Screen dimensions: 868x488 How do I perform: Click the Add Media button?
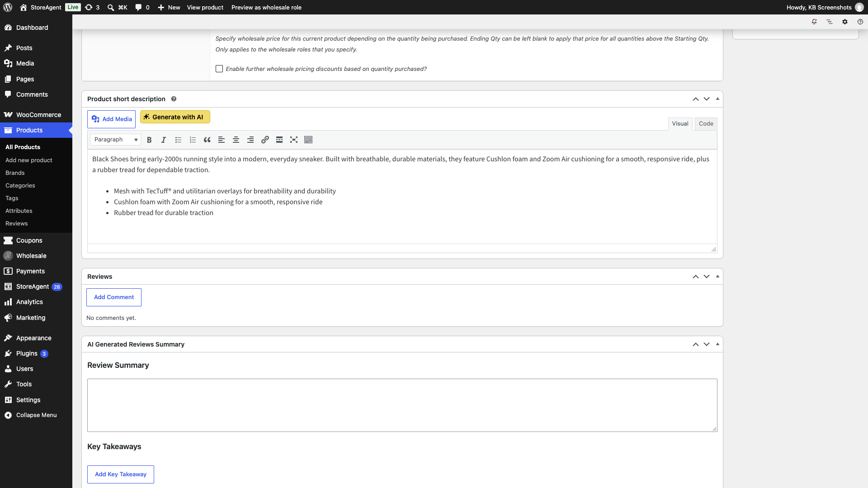[x=111, y=119]
